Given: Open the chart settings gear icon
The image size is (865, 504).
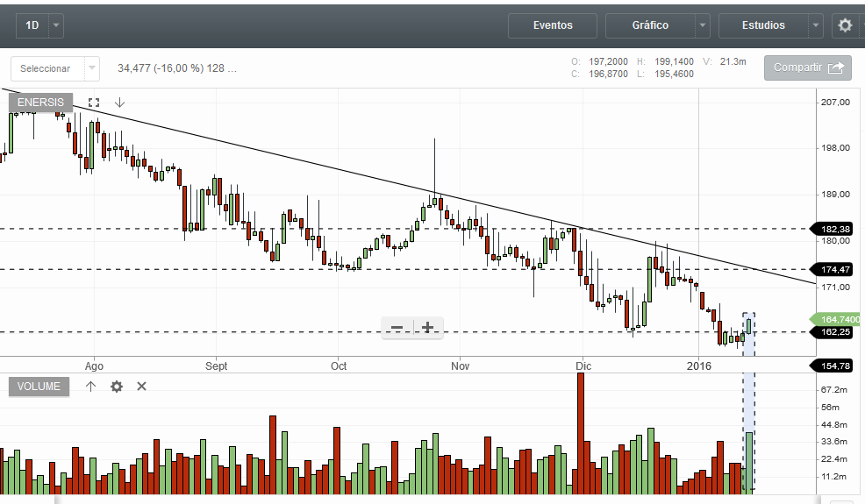Looking at the screenshot, I should pos(845,25).
